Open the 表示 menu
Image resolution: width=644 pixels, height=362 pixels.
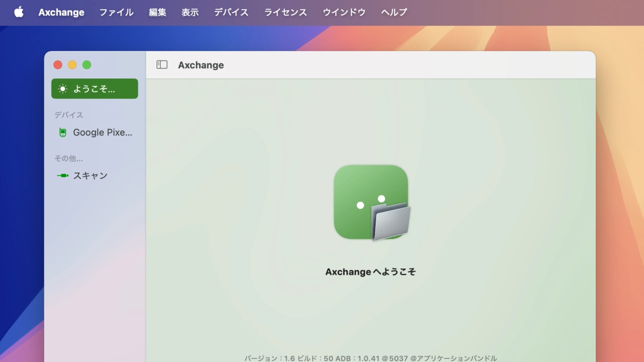(190, 12)
